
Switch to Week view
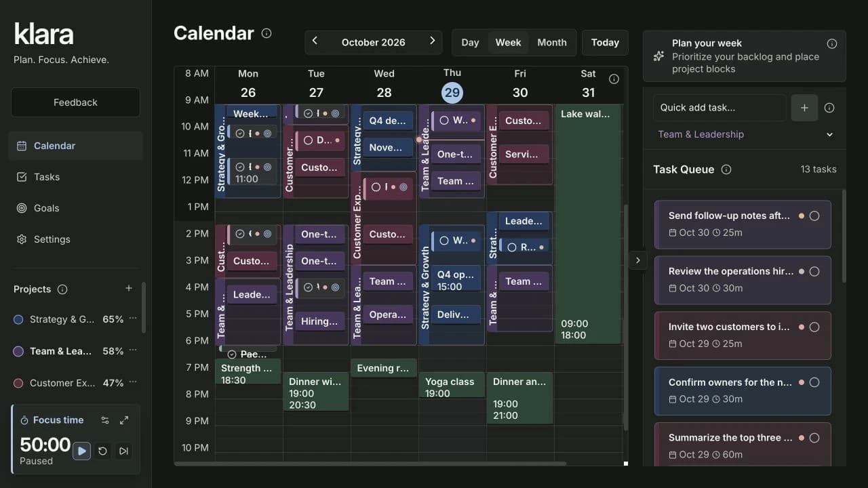[508, 42]
